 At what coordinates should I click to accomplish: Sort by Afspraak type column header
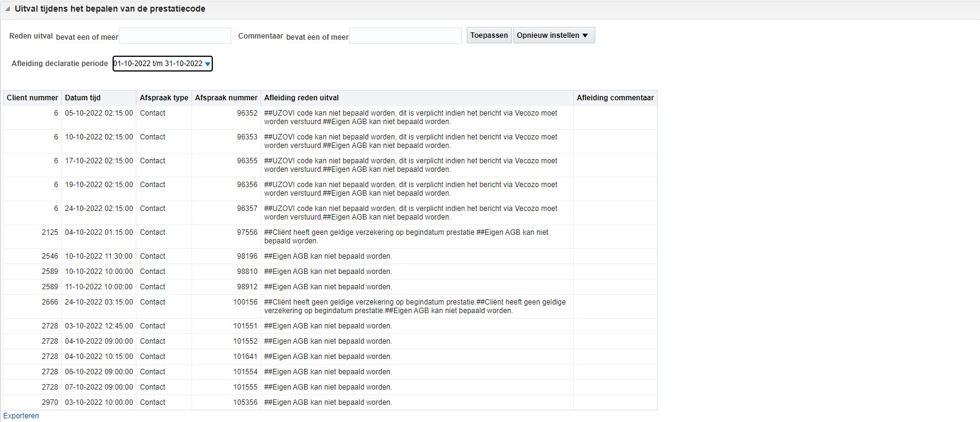(x=164, y=98)
